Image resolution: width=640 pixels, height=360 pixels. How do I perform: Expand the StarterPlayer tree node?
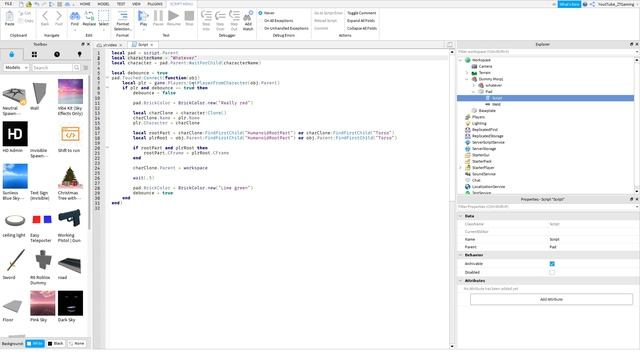click(460, 168)
